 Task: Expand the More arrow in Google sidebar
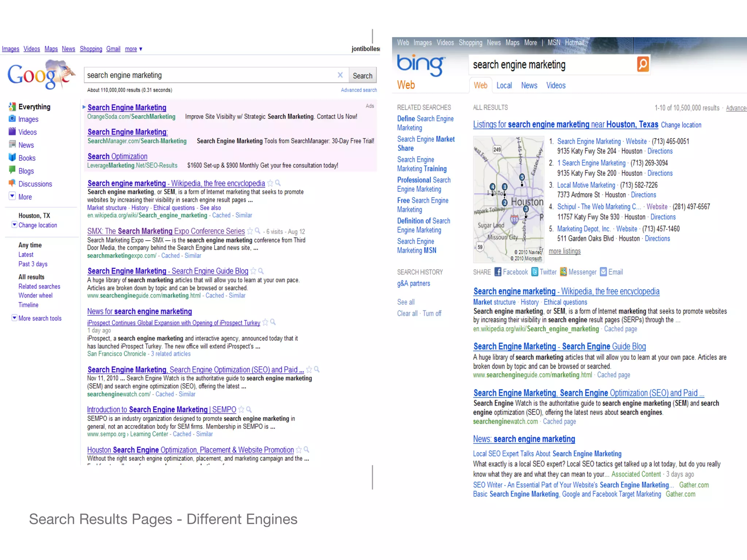(x=12, y=196)
